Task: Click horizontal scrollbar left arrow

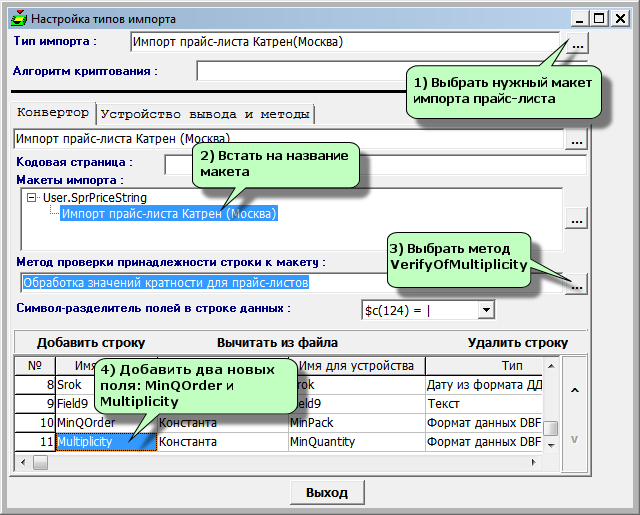Action: click(23, 462)
